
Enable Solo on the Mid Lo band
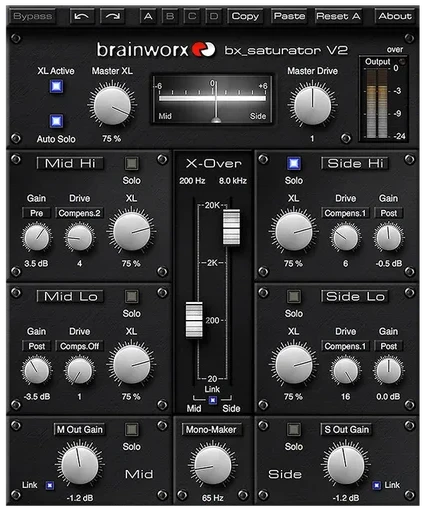pyautogui.click(x=132, y=296)
